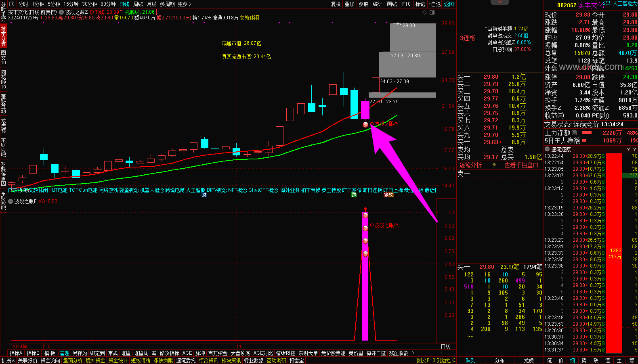The height and width of the screenshot is (364, 638).
Task: Select 指标B indicator group
Action: 33,353
